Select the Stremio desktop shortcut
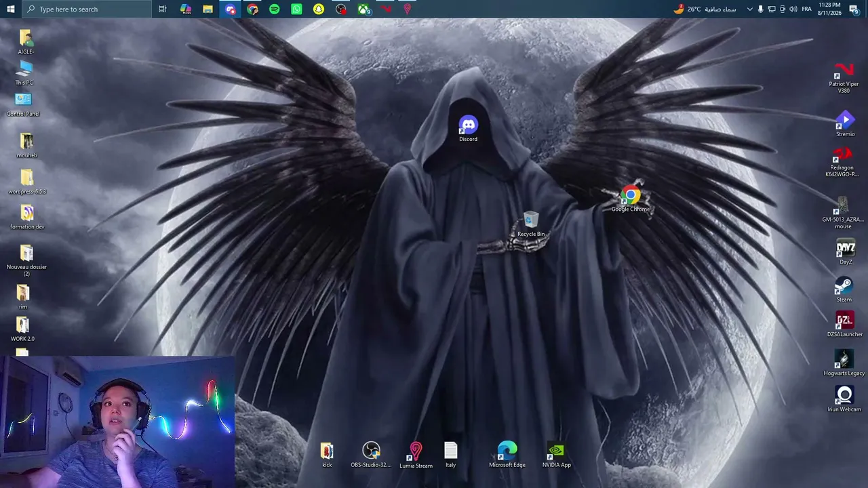This screenshot has width=868, height=488. point(845,125)
